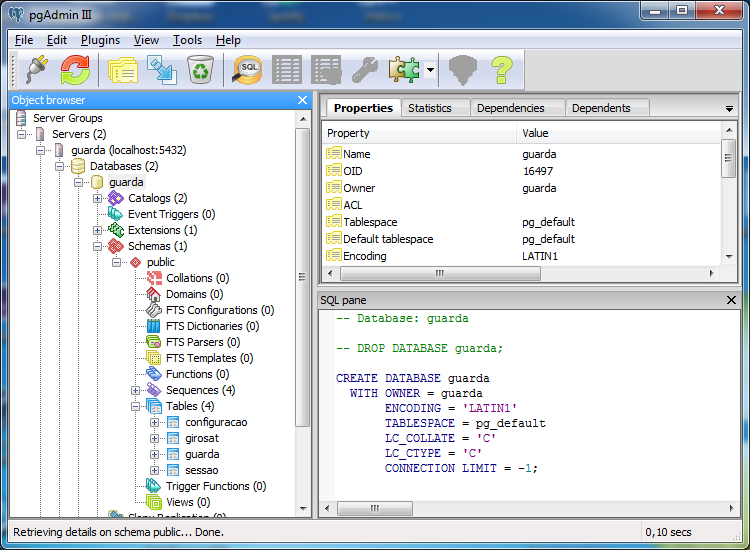Open the tab list dropdown arrow
This screenshot has width=750, height=550.
pyautogui.click(x=729, y=109)
